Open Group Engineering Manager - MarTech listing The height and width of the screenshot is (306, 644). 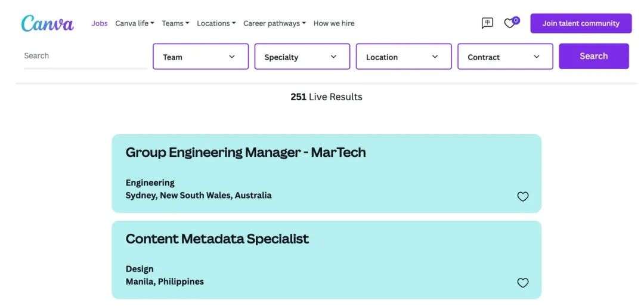pos(246,153)
